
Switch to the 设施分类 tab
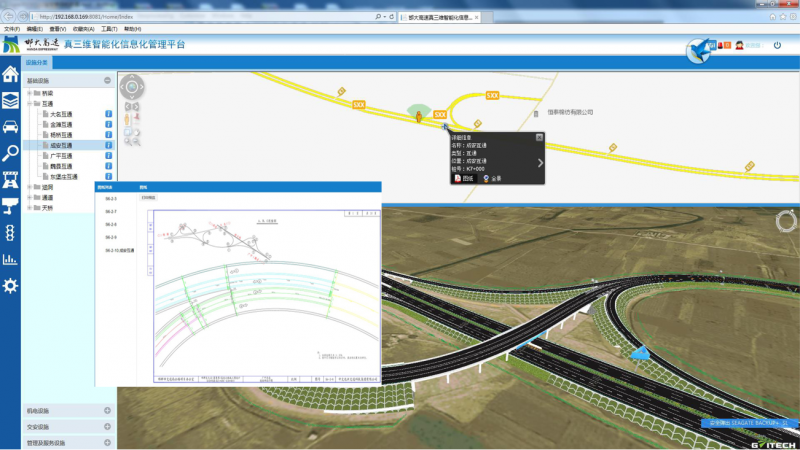[37, 62]
